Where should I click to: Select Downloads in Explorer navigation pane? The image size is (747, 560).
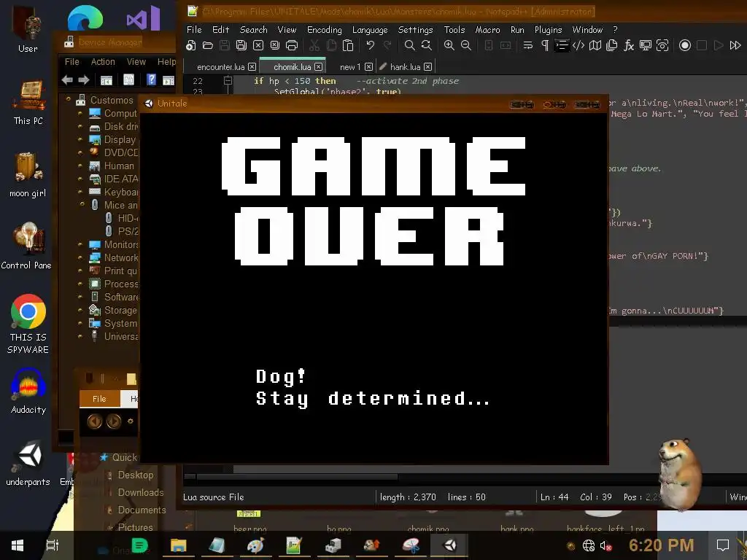(x=141, y=492)
